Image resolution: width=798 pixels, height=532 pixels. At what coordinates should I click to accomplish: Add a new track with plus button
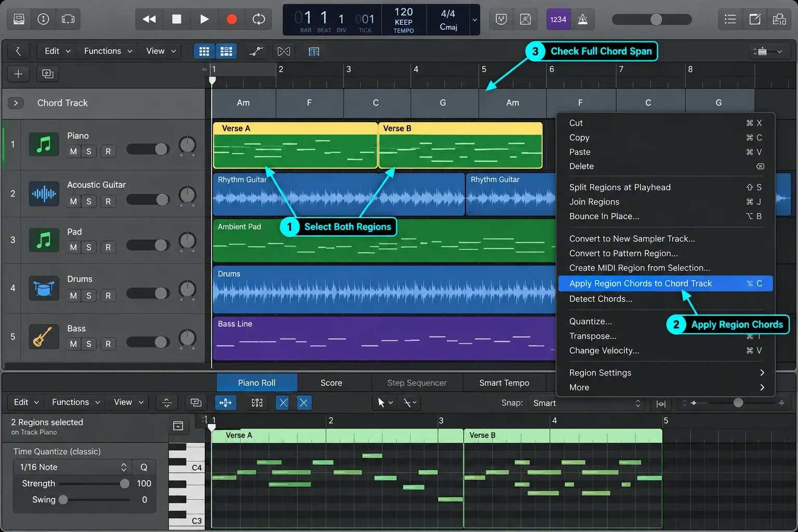[x=18, y=74]
